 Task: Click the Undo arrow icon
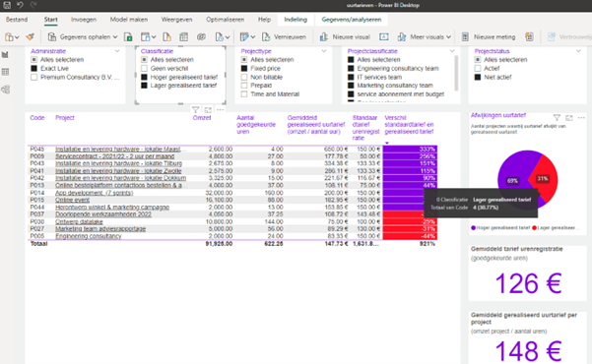(x=20, y=5)
